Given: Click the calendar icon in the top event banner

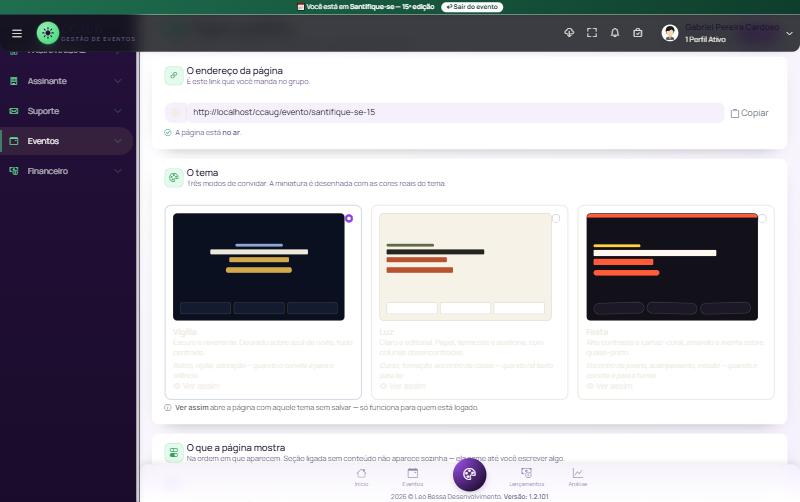Looking at the screenshot, I should (301, 7).
